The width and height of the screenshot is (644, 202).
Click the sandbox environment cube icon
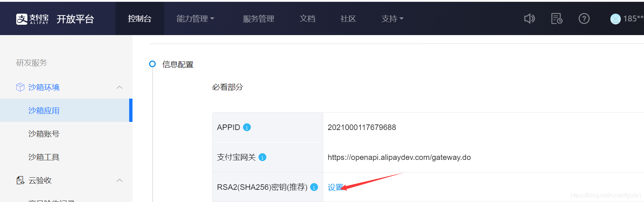click(20, 87)
